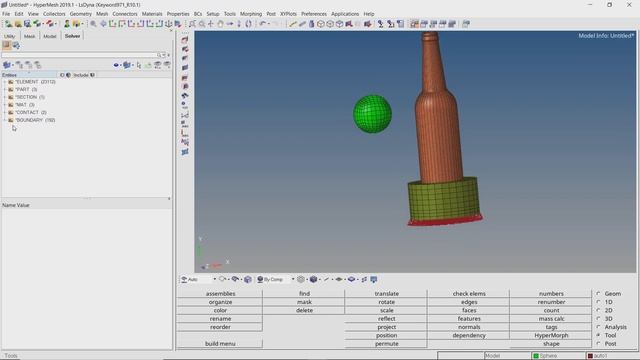Screen dimensions: 640x360
Task: Expand the *ELEMENT tree folder
Action: point(4,82)
